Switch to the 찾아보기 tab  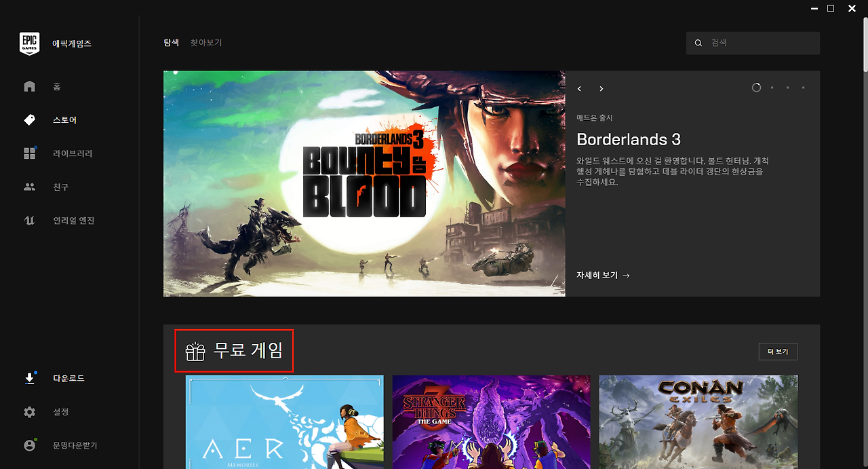[x=206, y=43]
